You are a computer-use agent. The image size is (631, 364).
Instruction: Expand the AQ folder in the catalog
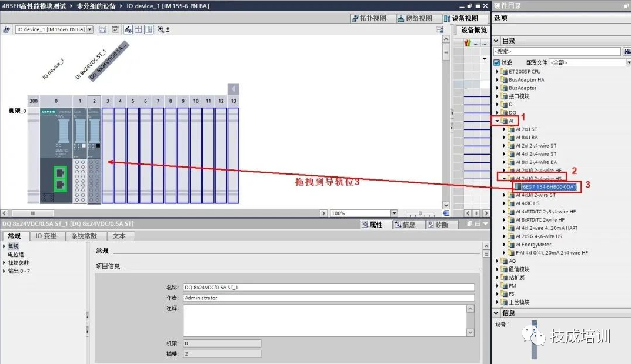(x=498, y=261)
